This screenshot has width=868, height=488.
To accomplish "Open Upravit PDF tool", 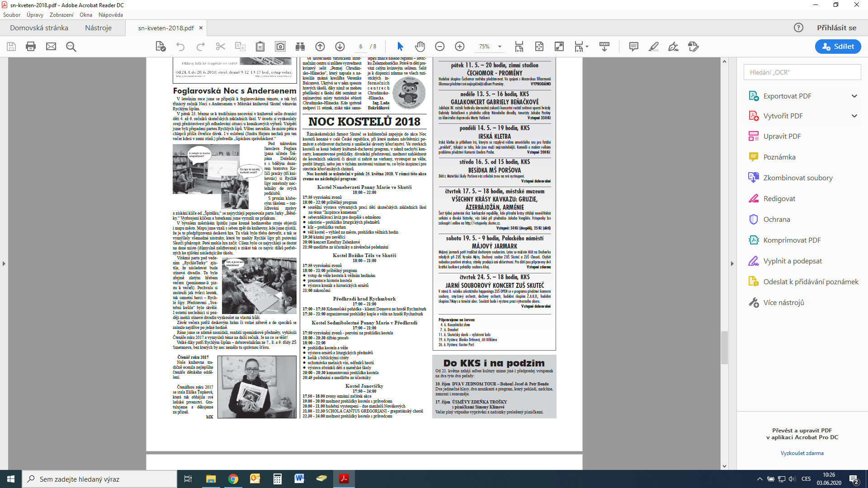I will (x=782, y=136).
